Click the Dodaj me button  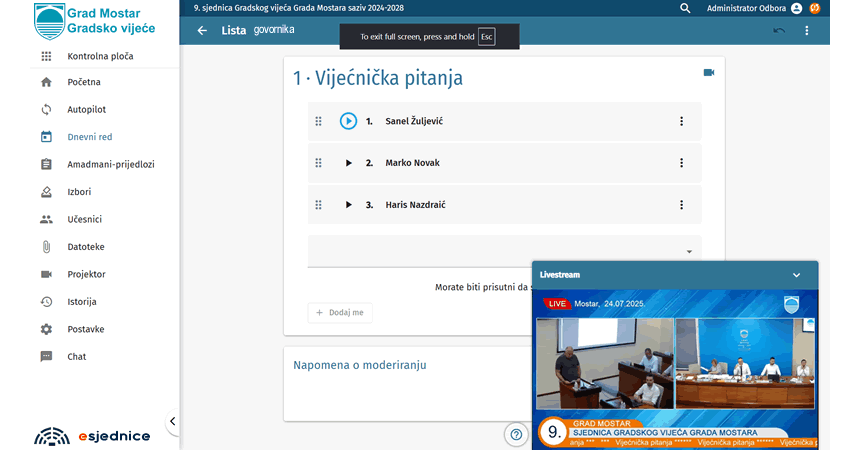point(339,313)
